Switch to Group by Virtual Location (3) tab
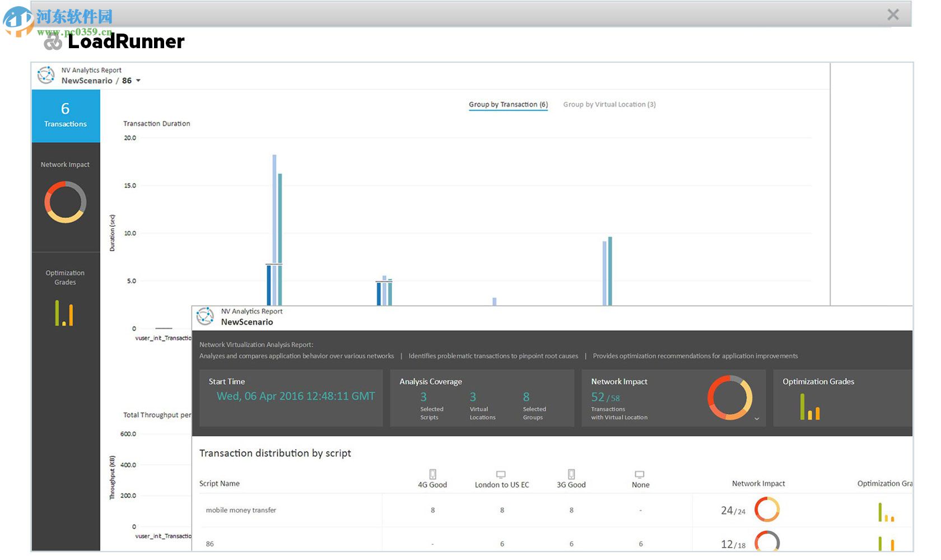Screen dimensions: 941x560 tap(609, 105)
